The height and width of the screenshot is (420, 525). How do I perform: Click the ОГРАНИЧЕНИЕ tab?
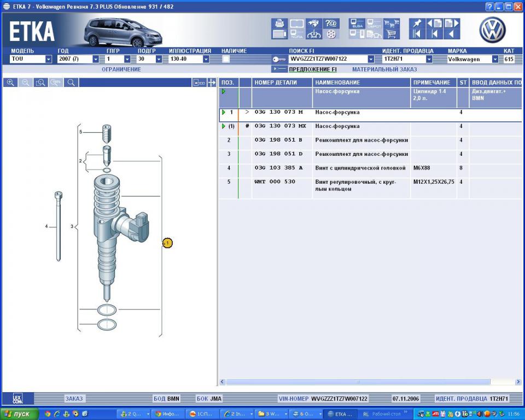[121, 69]
